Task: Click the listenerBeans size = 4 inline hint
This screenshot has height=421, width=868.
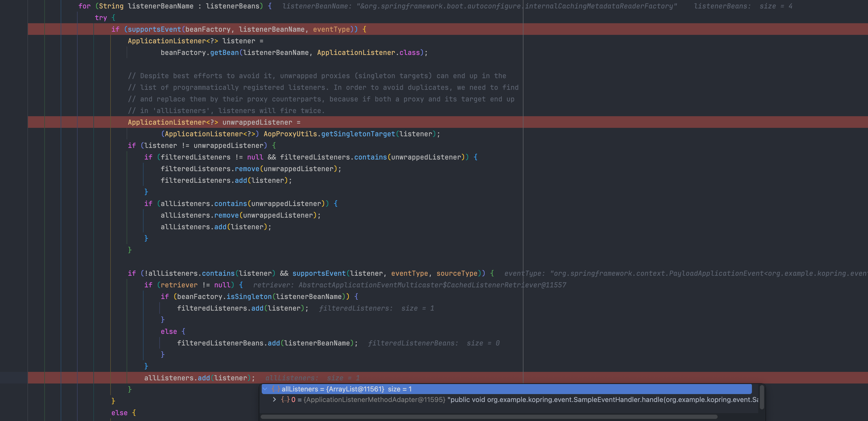Action: (x=743, y=6)
